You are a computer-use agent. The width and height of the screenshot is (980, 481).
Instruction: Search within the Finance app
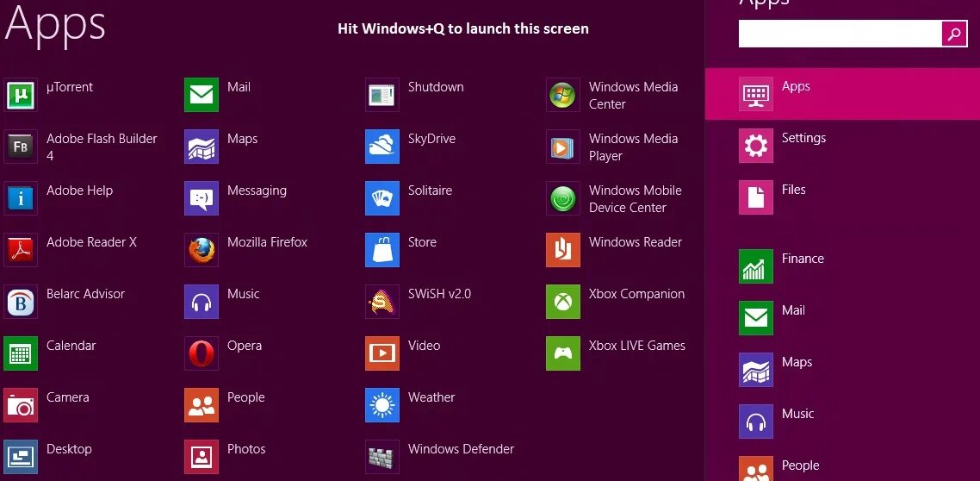coord(842,266)
